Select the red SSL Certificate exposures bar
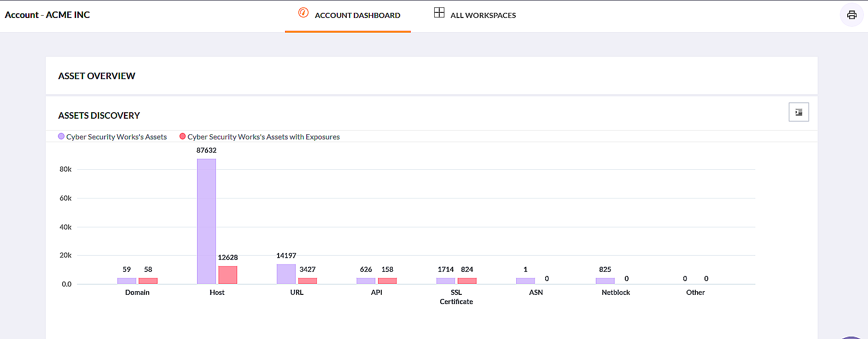868x339 pixels. (467, 281)
